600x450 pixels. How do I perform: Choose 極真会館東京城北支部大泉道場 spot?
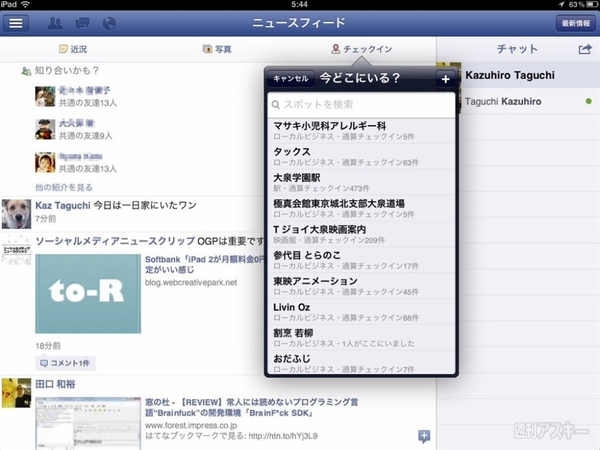coord(361,208)
